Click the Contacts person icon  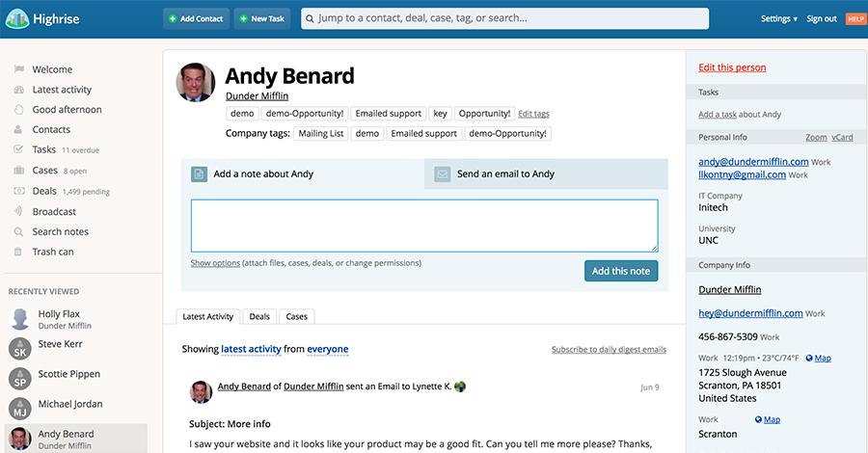coord(18,129)
